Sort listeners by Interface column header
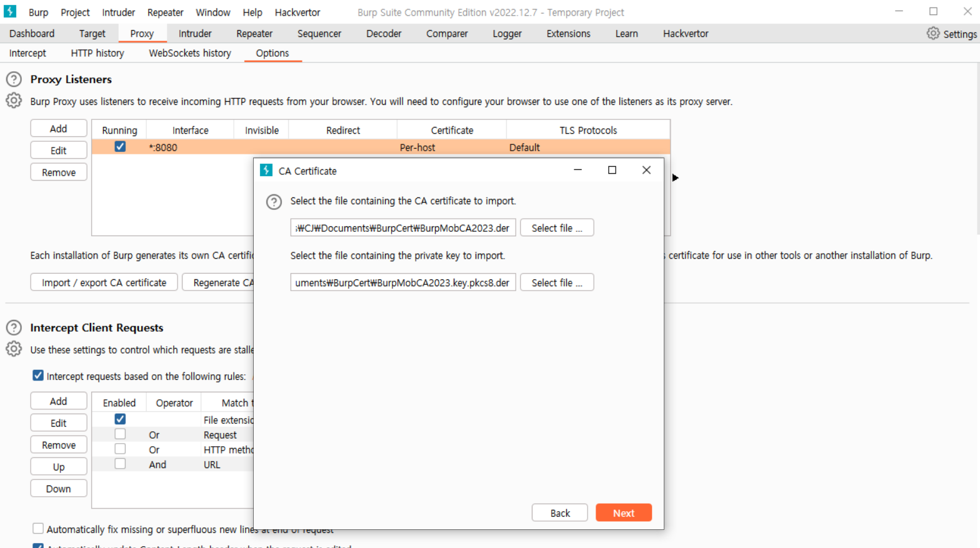 (190, 130)
